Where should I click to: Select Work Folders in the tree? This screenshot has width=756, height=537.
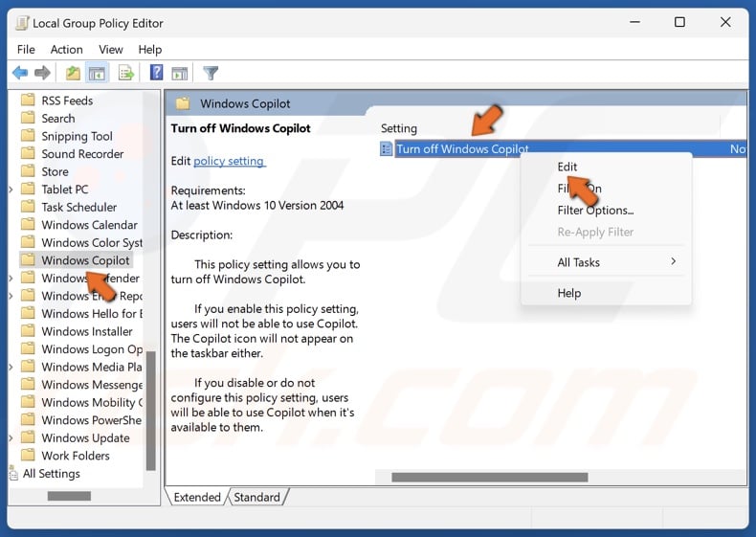click(x=76, y=456)
